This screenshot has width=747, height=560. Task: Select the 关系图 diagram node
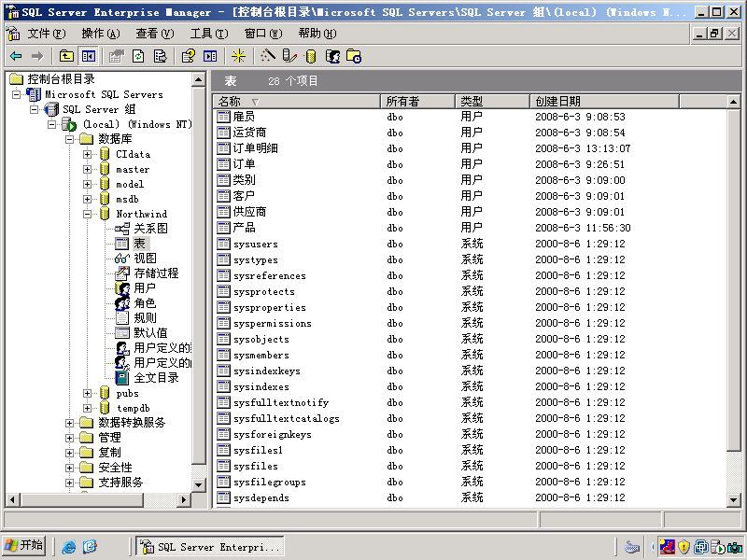click(x=150, y=229)
